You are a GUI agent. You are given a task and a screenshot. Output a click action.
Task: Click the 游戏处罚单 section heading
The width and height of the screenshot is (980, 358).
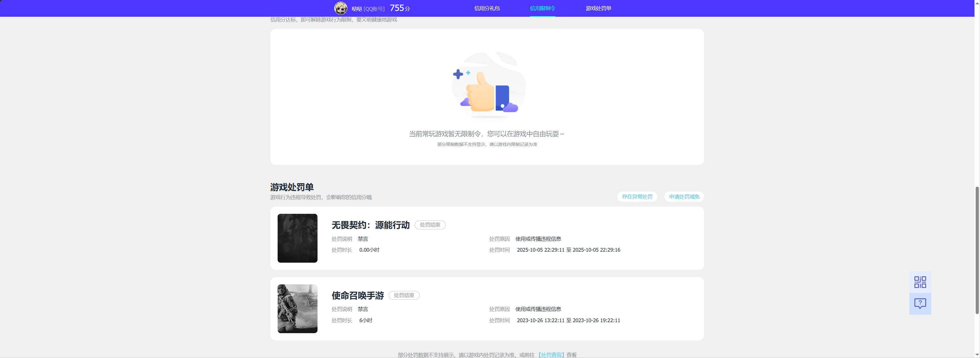[292, 187]
